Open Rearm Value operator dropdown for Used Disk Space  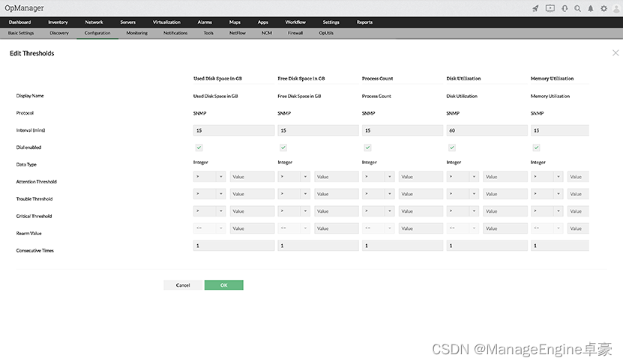209,228
